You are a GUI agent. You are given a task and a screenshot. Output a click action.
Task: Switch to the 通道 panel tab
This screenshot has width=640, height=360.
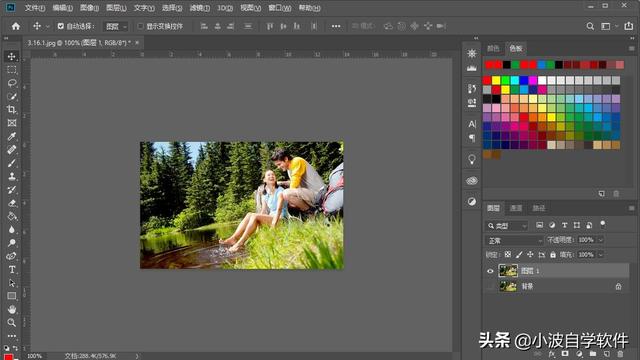click(x=516, y=208)
